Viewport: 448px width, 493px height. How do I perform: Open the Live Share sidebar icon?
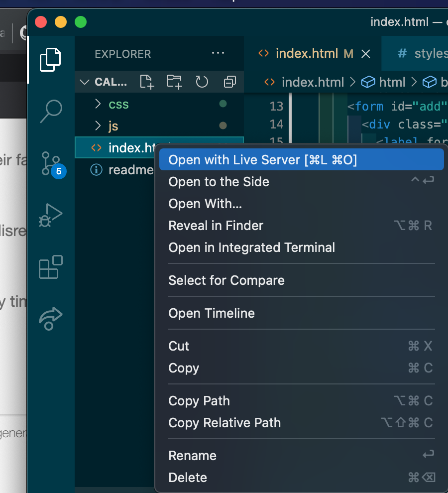50,318
